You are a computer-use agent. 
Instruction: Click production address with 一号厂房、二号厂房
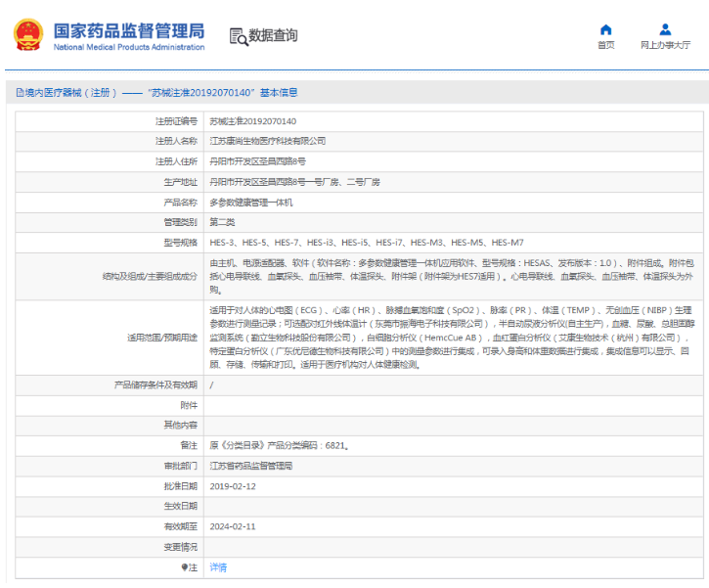click(x=294, y=182)
